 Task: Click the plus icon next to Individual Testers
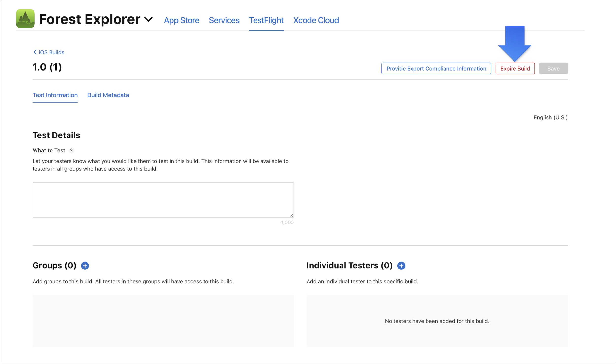(401, 266)
